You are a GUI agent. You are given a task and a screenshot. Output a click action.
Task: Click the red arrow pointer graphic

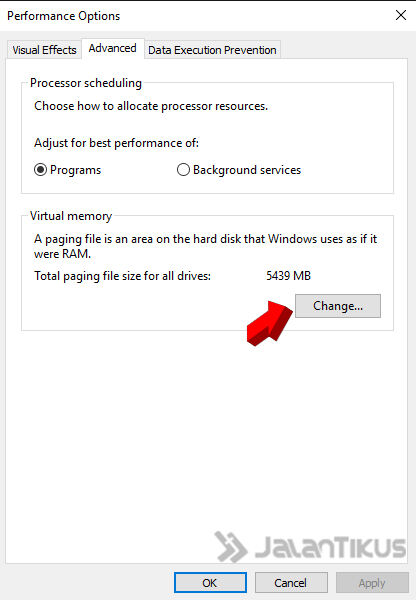click(x=269, y=323)
